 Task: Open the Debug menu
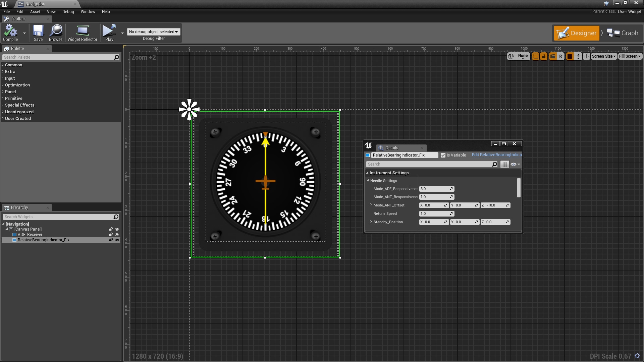tap(68, 11)
